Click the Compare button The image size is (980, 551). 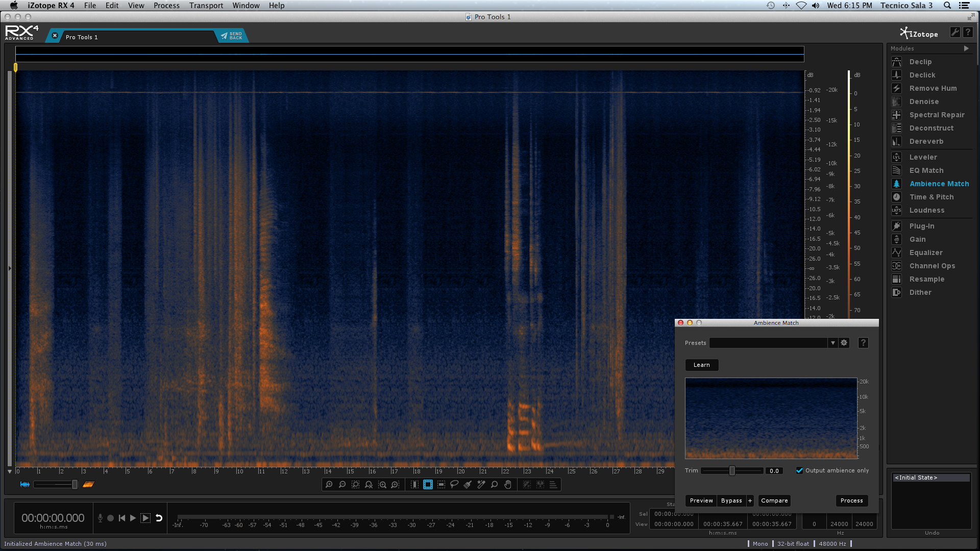(774, 500)
